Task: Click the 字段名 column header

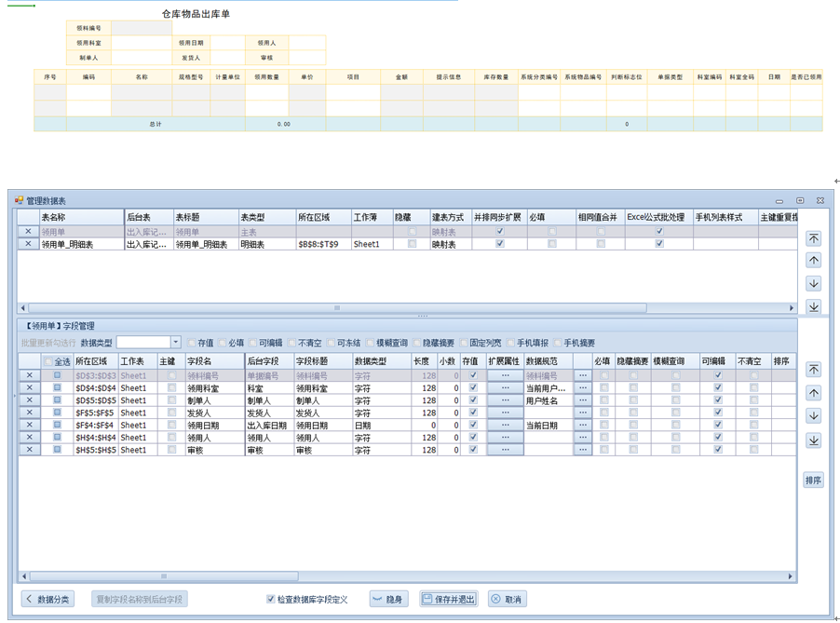Action: (x=213, y=361)
